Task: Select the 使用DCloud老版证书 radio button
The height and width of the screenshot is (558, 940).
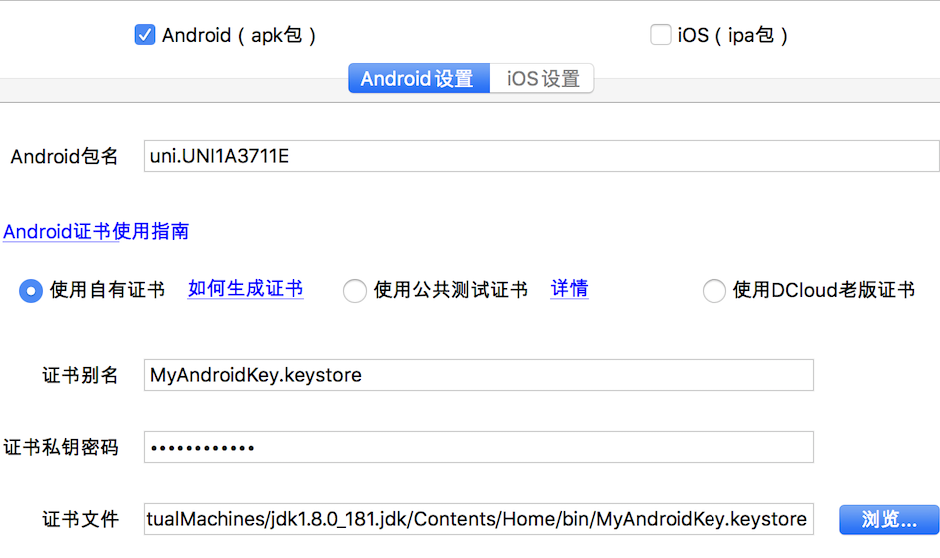Action: click(714, 291)
